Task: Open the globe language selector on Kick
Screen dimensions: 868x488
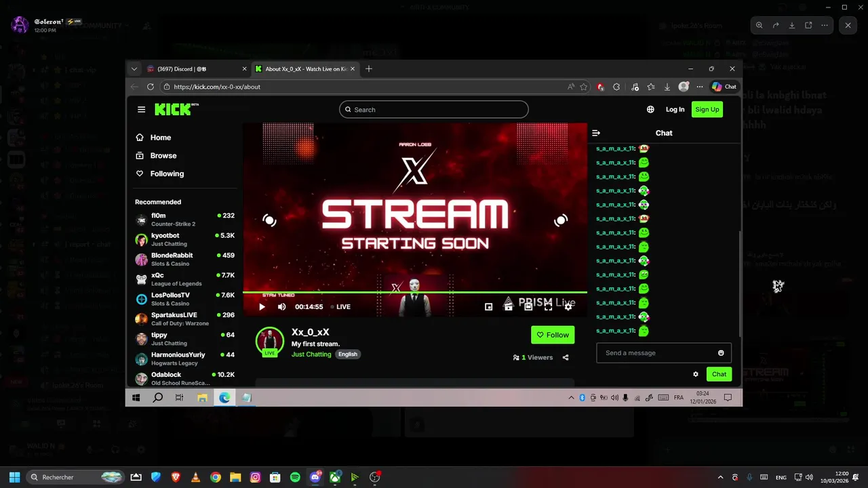Action: [x=650, y=109]
